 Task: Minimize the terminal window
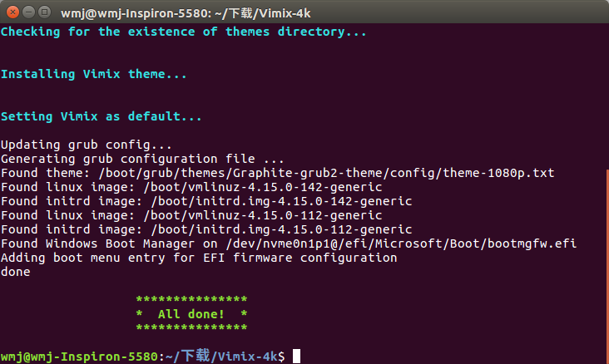29,12
